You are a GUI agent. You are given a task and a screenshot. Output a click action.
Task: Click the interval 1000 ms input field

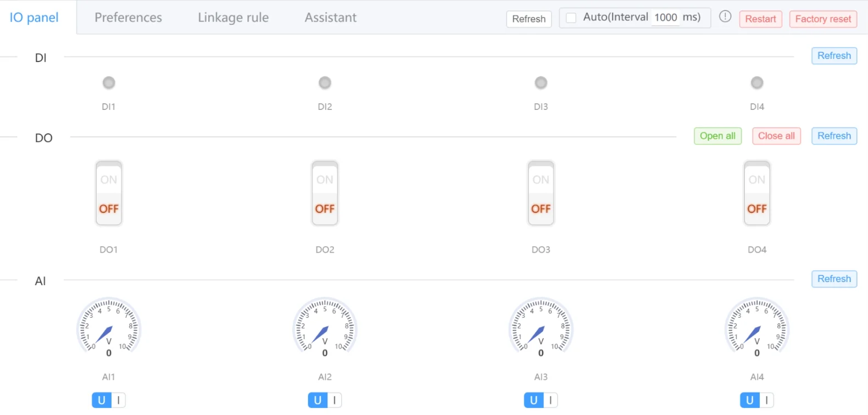[665, 18]
